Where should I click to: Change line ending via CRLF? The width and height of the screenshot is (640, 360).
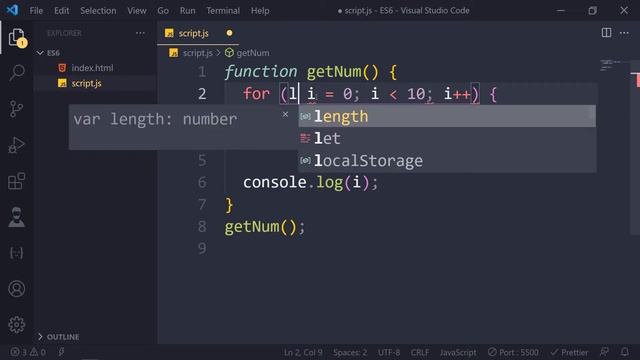[420, 352]
